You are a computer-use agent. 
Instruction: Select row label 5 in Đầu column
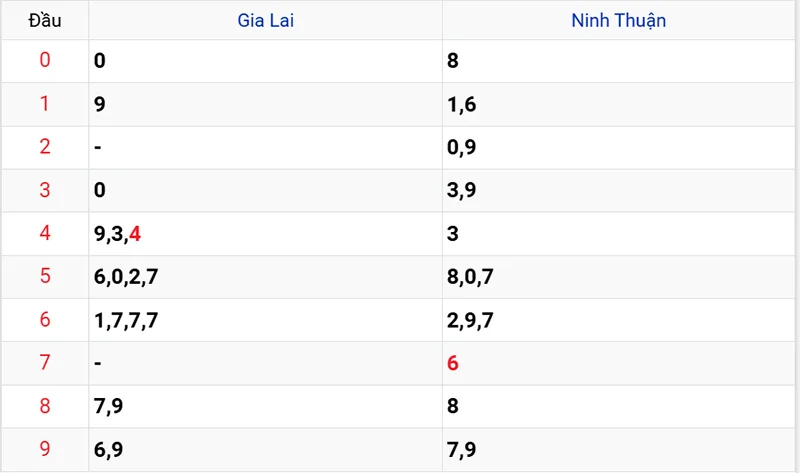tap(44, 277)
